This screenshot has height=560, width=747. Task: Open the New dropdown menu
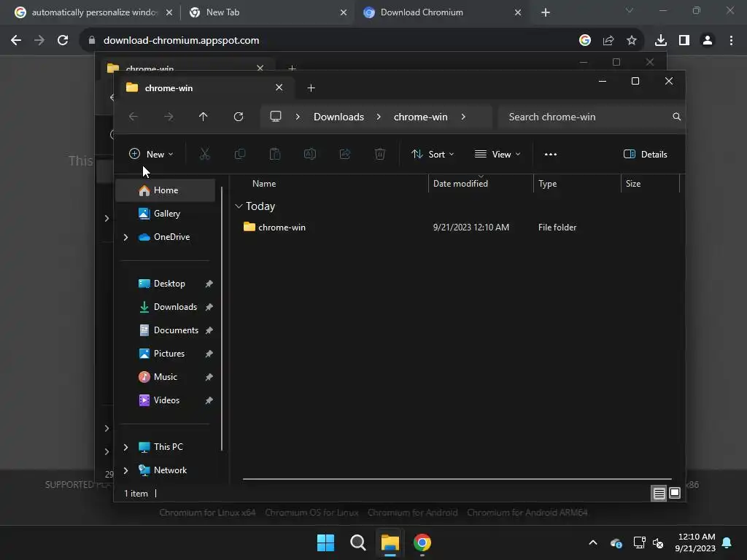[151, 154]
